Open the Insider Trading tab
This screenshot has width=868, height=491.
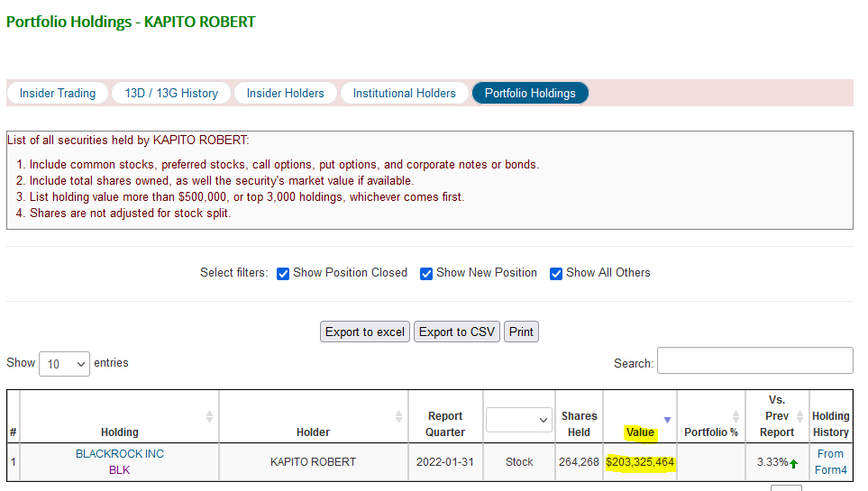(58, 93)
